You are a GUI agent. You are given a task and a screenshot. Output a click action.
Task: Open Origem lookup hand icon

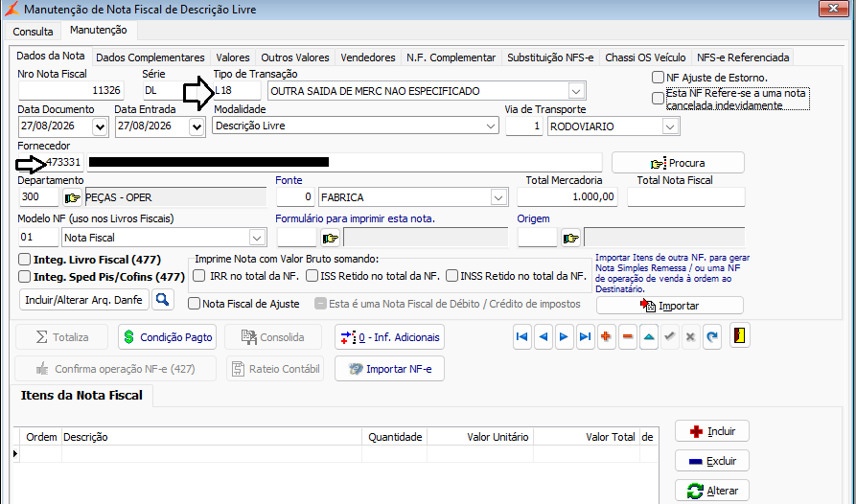tap(571, 238)
